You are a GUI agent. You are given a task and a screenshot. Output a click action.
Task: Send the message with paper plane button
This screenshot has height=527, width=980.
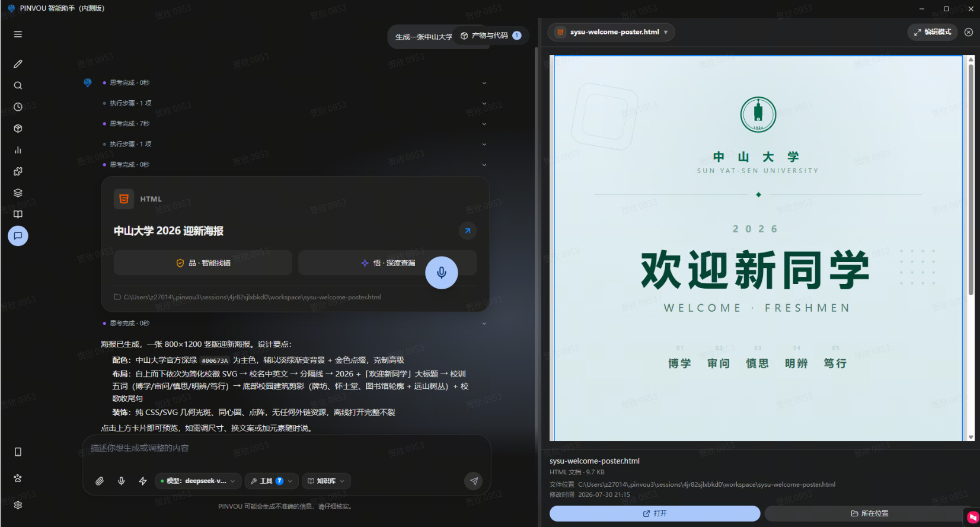[474, 481]
